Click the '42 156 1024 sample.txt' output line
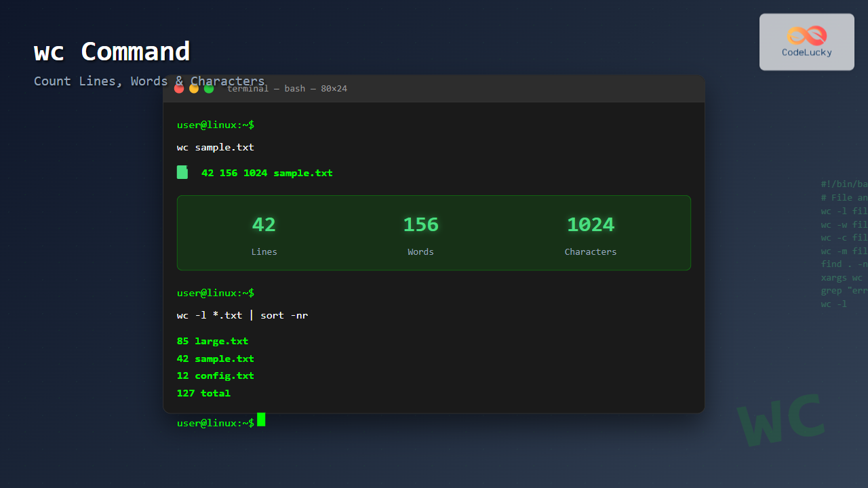 267,173
